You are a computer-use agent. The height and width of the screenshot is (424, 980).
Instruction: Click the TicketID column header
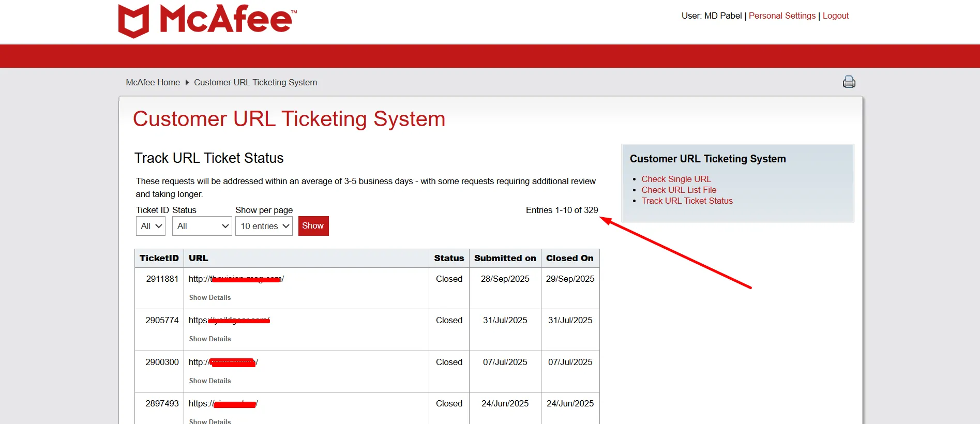click(159, 258)
